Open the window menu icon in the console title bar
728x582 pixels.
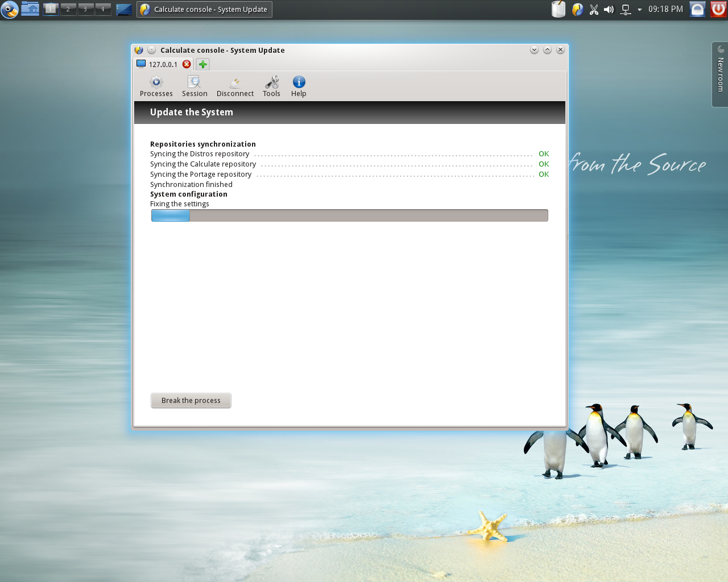point(139,50)
